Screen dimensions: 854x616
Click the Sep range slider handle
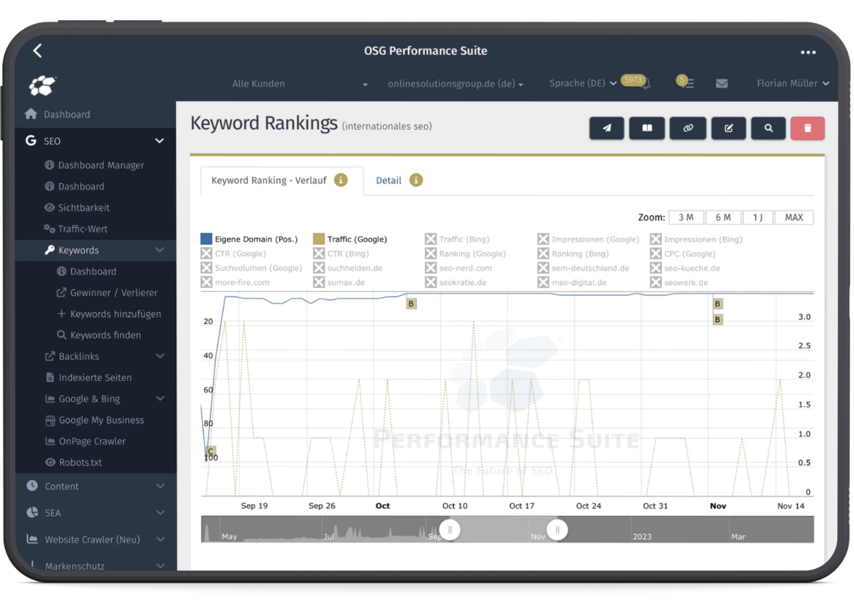coord(450,530)
